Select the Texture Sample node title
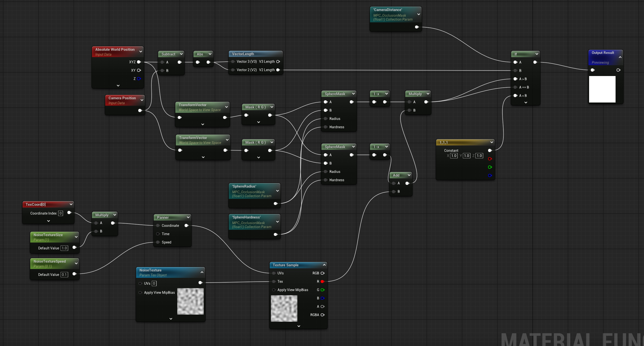This screenshot has width=644, height=346. (x=286, y=265)
